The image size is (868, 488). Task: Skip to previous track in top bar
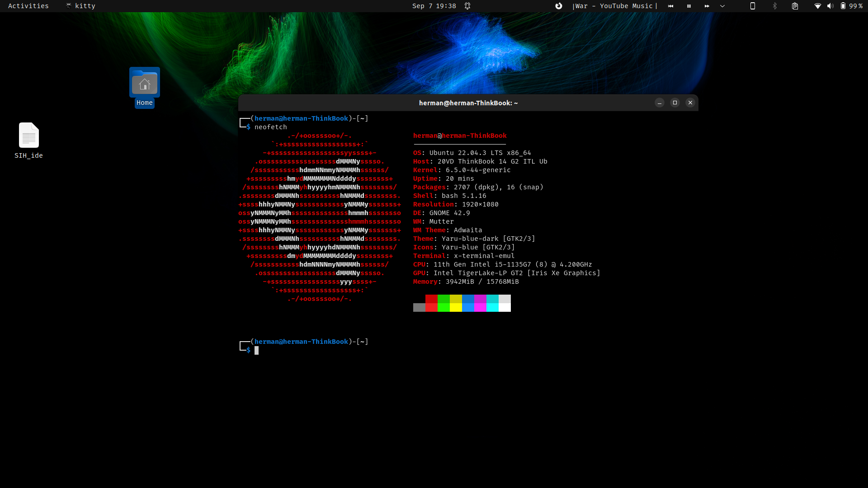(671, 6)
